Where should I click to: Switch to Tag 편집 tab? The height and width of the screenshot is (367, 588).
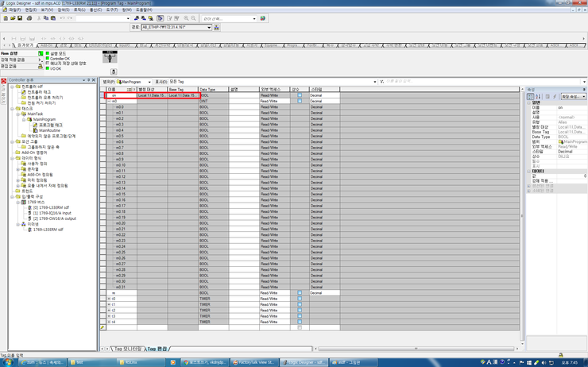pos(157,349)
